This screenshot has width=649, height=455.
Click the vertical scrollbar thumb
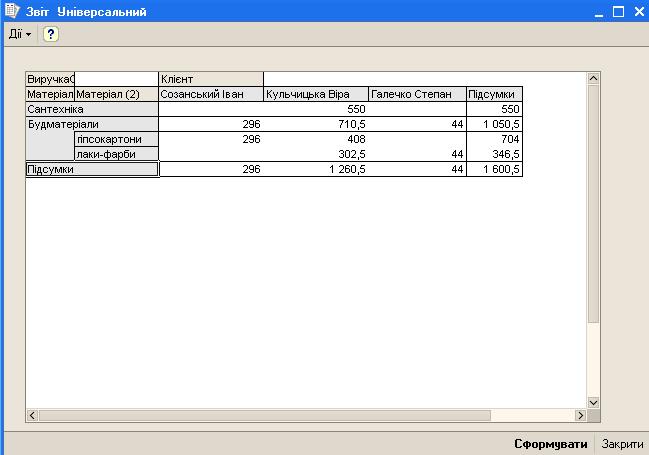coord(593,203)
